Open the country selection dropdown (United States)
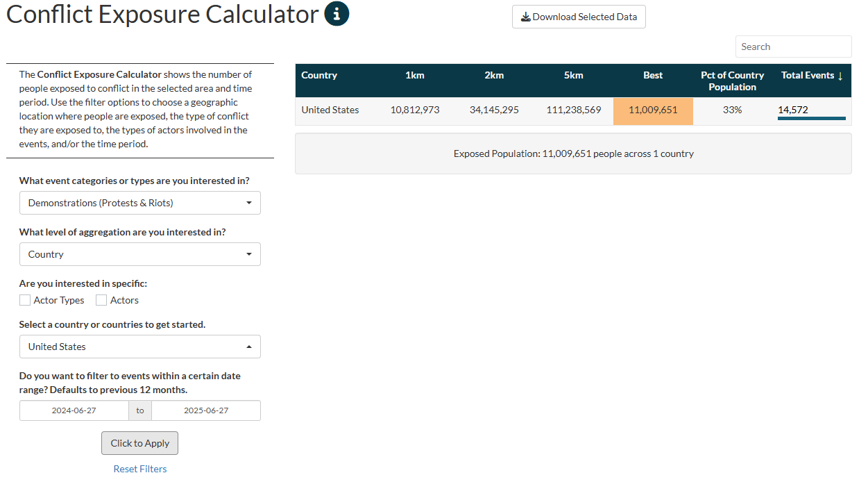The width and height of the screenshot is (868, 482). tap(140, 347)
